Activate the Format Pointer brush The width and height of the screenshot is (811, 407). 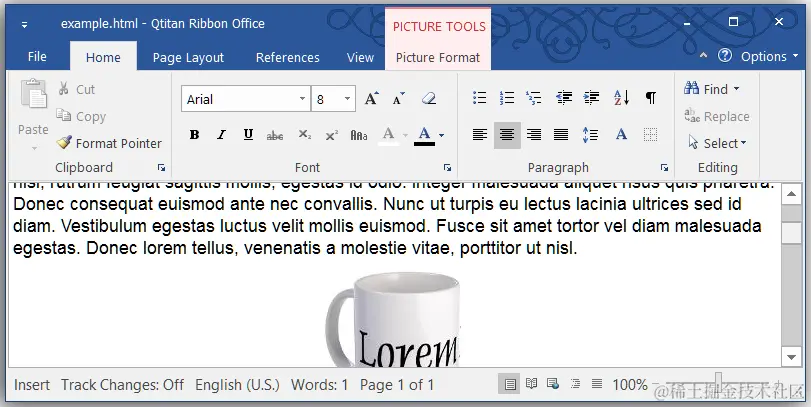(x=109, y=143)
